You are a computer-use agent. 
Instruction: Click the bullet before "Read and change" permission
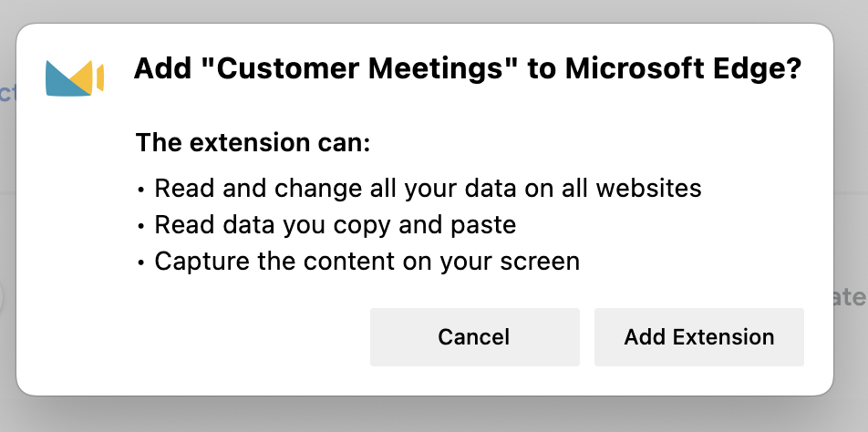141,190
